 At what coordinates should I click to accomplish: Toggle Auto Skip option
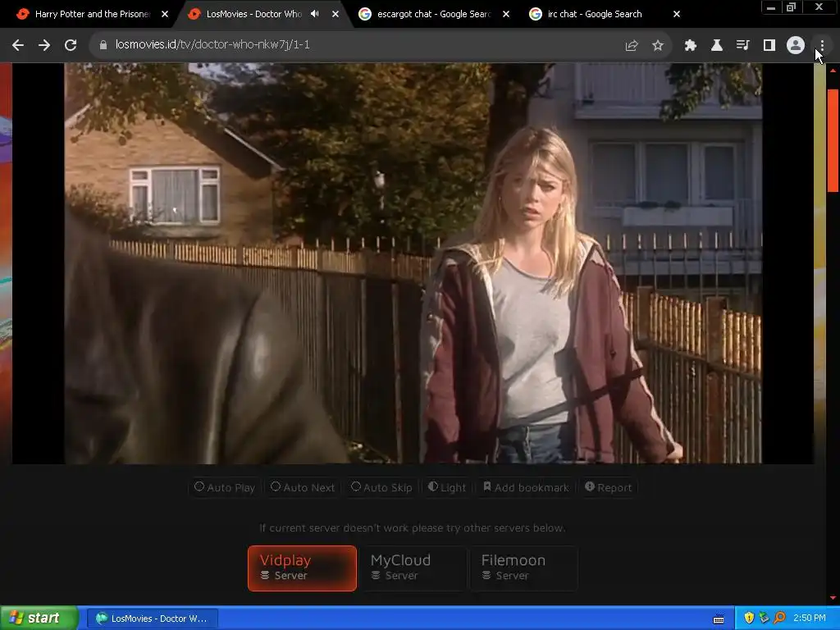[381, 487]
